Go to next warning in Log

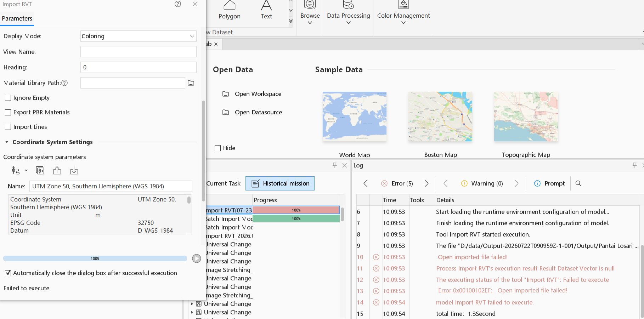(x=516, y=183)
